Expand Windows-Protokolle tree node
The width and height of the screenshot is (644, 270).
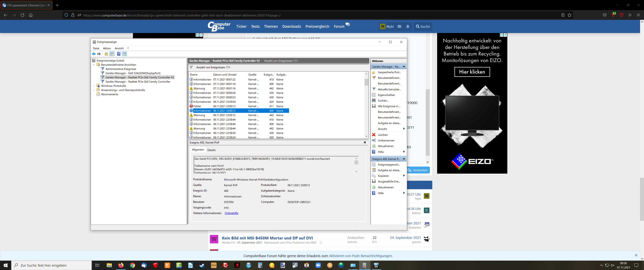pos(94,86)
